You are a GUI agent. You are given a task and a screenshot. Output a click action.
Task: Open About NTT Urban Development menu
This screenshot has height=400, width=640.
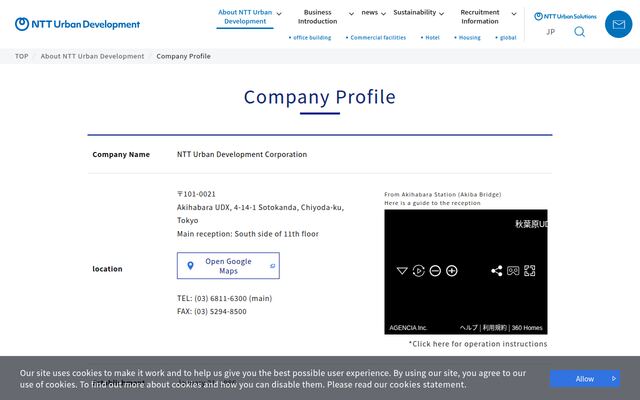(245, 17)
